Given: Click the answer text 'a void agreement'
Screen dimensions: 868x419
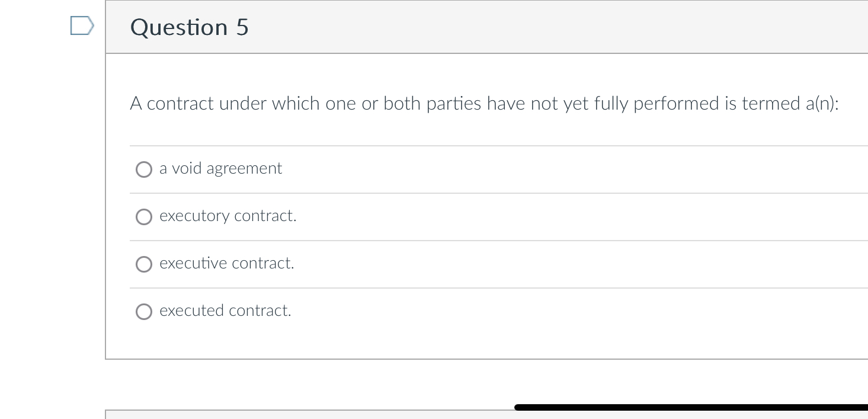Looking at the screenshot, I should tap(220, 168).
